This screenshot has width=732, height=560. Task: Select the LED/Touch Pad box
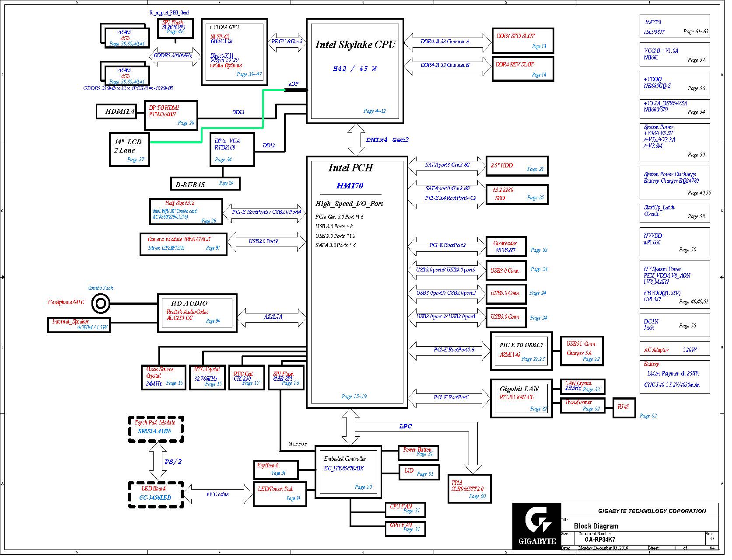pyautogui.click(x=280, y=494)
